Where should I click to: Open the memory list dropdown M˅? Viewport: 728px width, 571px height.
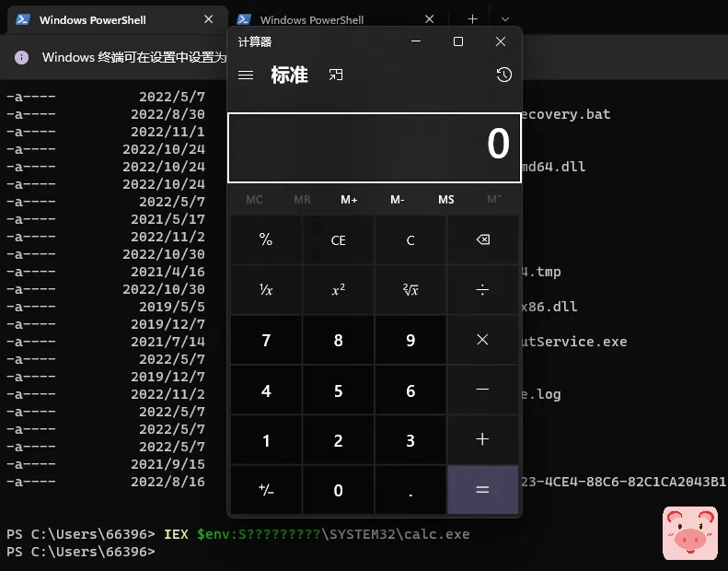(x=494, y=200)
